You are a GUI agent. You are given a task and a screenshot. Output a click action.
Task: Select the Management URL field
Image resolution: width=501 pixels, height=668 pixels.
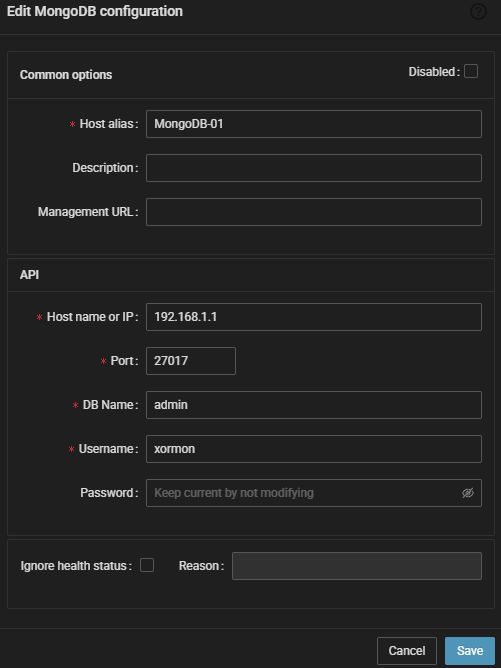(314, 212)
